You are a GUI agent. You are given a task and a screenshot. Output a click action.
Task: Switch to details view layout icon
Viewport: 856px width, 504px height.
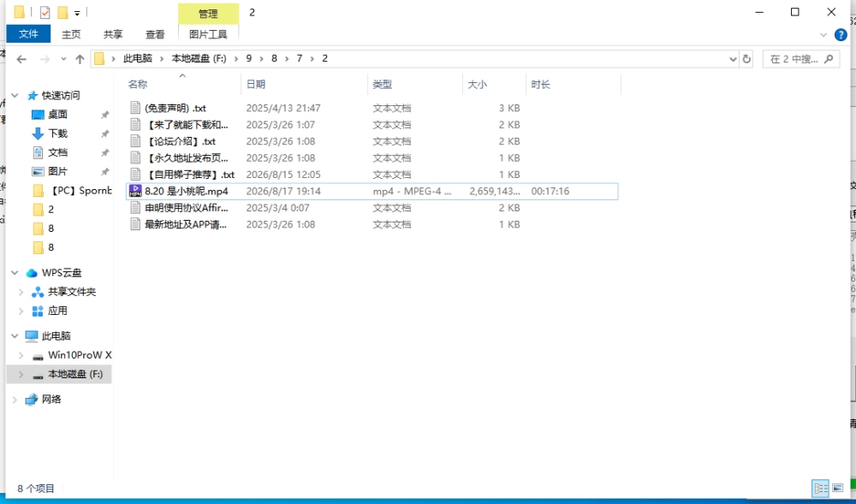(820, 489)
